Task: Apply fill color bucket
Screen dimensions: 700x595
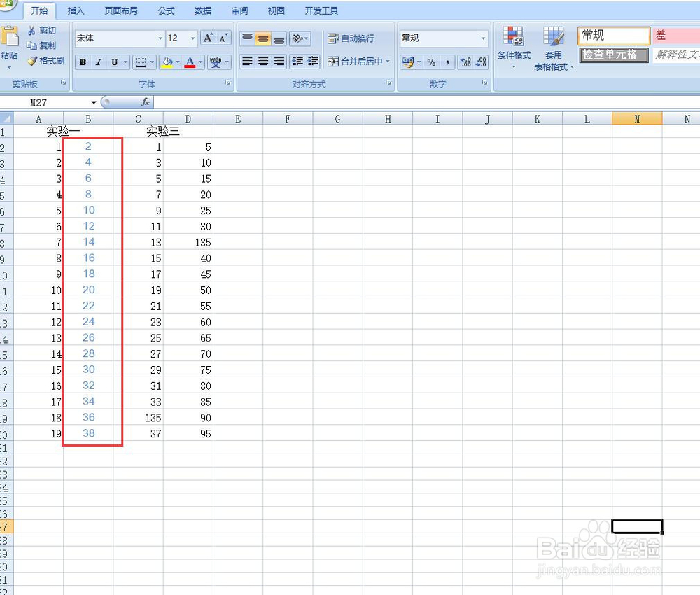Action: 167,62
